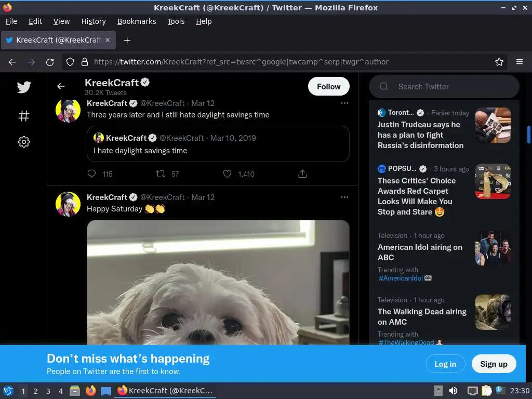The width and height of the screenshot is (532, 399).
Task: Open the dog photo in Happy Saturday tweet
Action: (x=218, y=283)
